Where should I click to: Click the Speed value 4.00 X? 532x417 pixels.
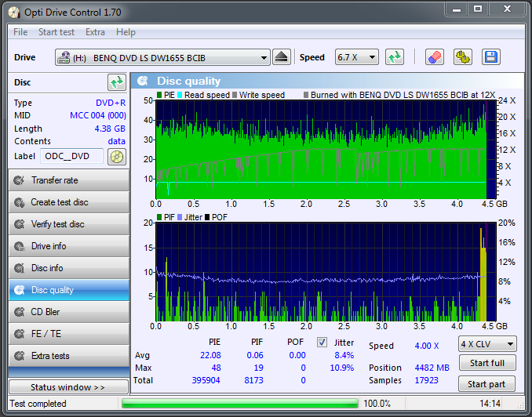[427, 346]
